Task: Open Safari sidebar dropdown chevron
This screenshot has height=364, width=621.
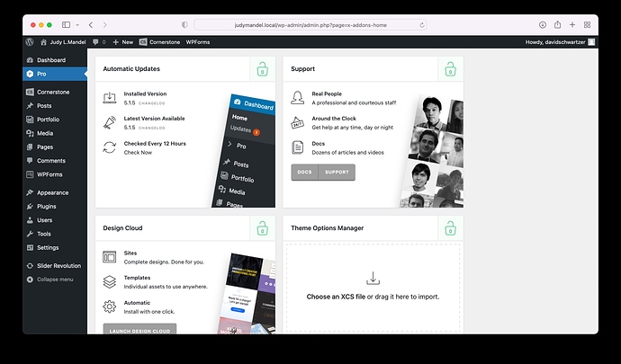Action: tap(77, 25)
